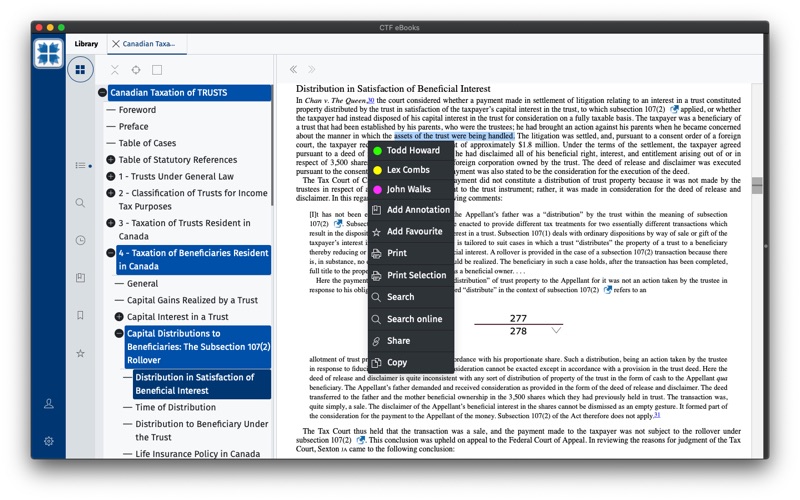Open Foreword in the contents tree
The height and width of the screenshot is (500, 800).
137,110
